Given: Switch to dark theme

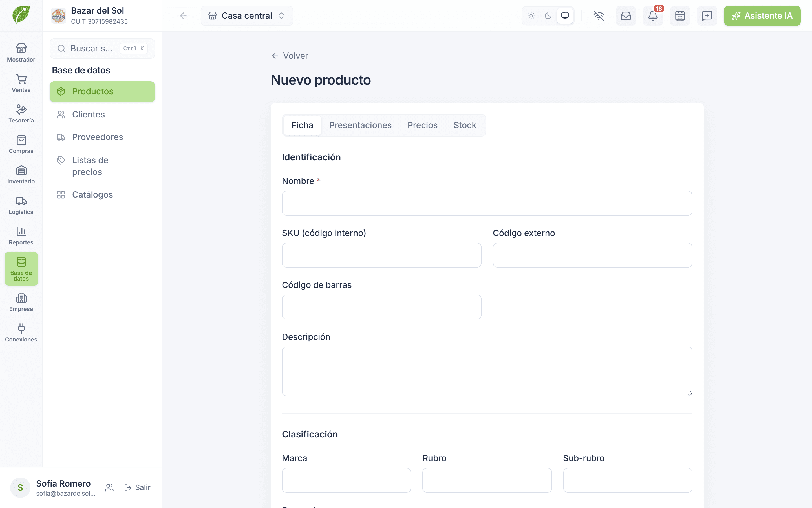Looking at the screenshot, I should click(x=548, y=16).
